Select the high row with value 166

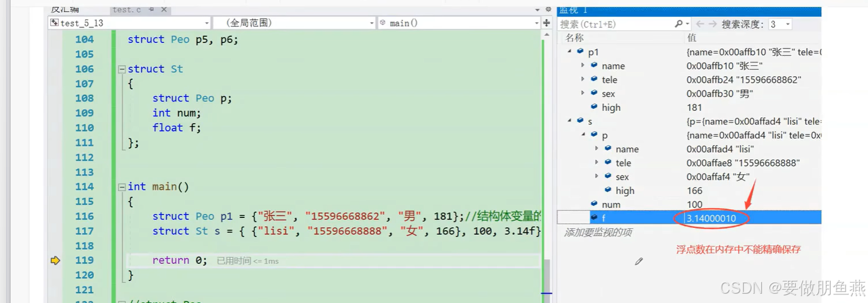click(x=689, y=191)
